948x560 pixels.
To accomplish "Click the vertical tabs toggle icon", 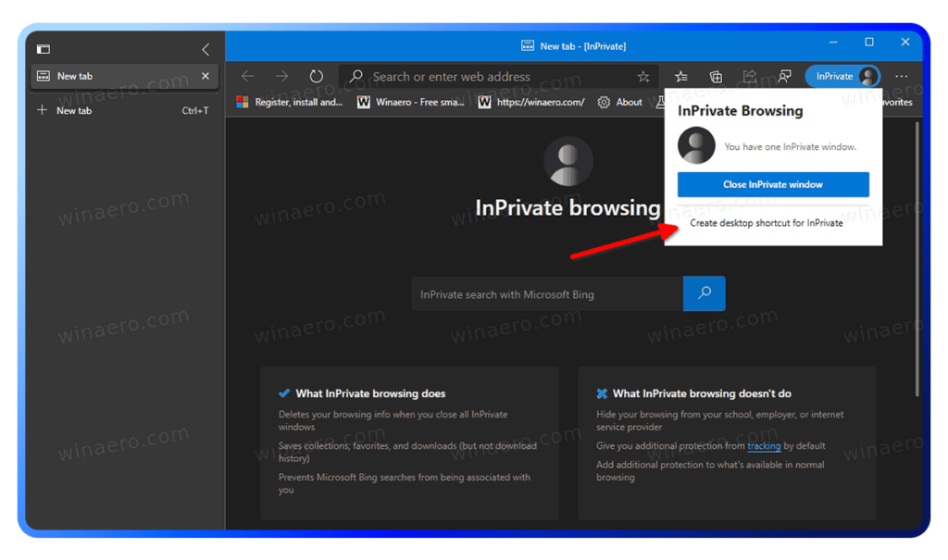I will point(44,49).
